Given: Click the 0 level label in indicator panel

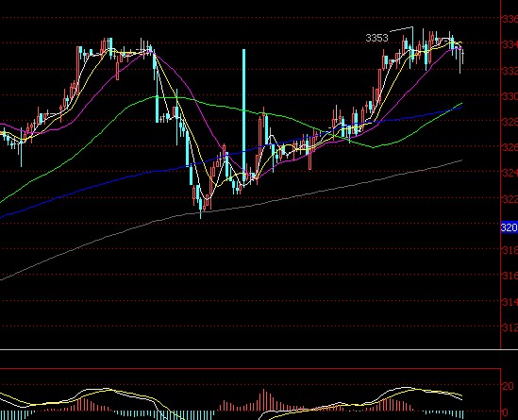Looking at the screenshot, I should (x=505, y=412).
